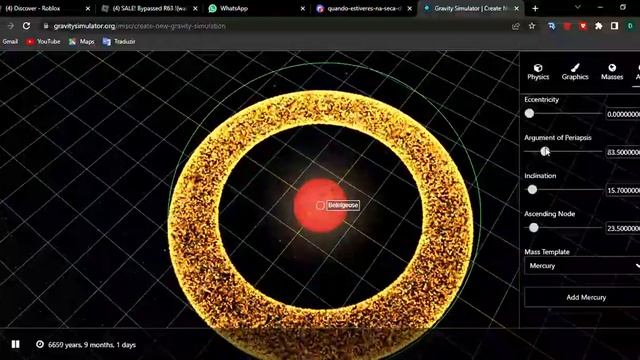This screenshot has height=360, width=640.
Task: Open the tab search chevron
Action: click(578, 7)
